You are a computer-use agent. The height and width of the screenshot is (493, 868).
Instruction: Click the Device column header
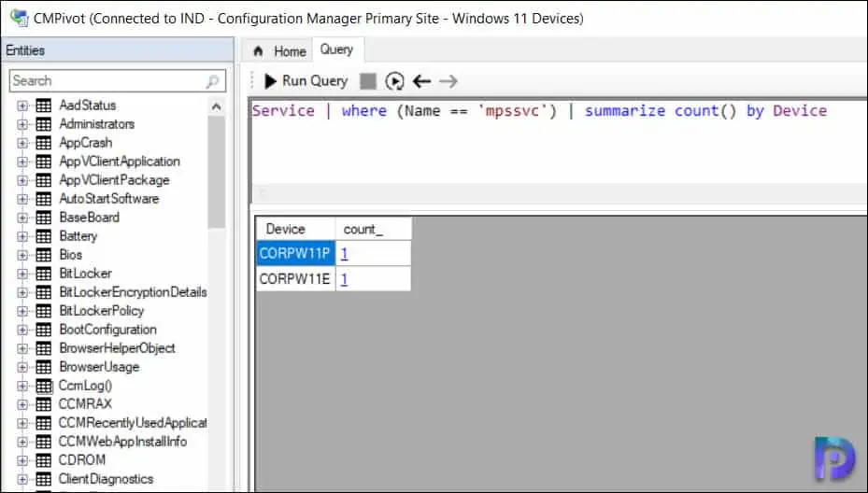tap(295, 229)
